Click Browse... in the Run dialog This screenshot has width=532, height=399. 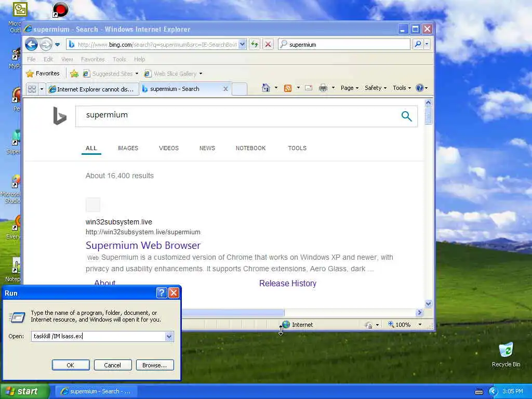click(155, 365)
